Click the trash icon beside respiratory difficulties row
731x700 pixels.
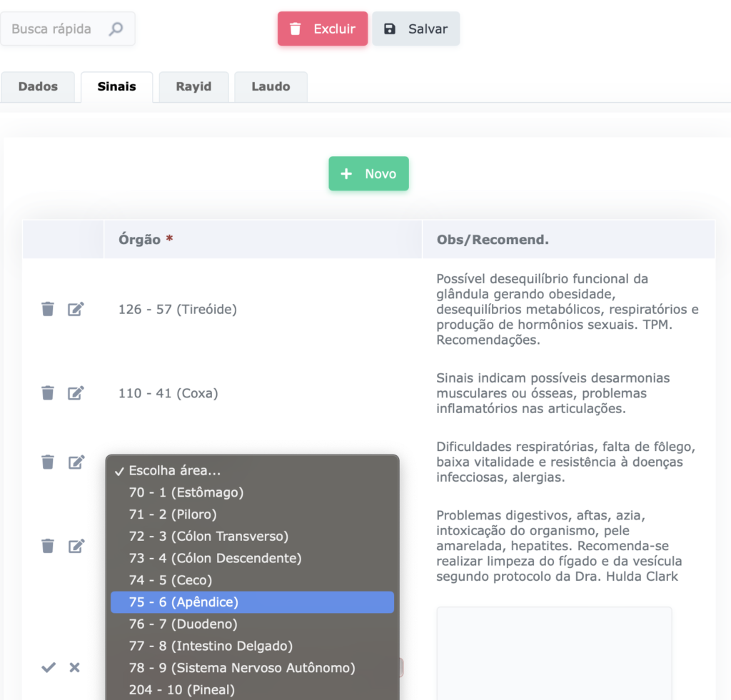[x=48, y=462]
